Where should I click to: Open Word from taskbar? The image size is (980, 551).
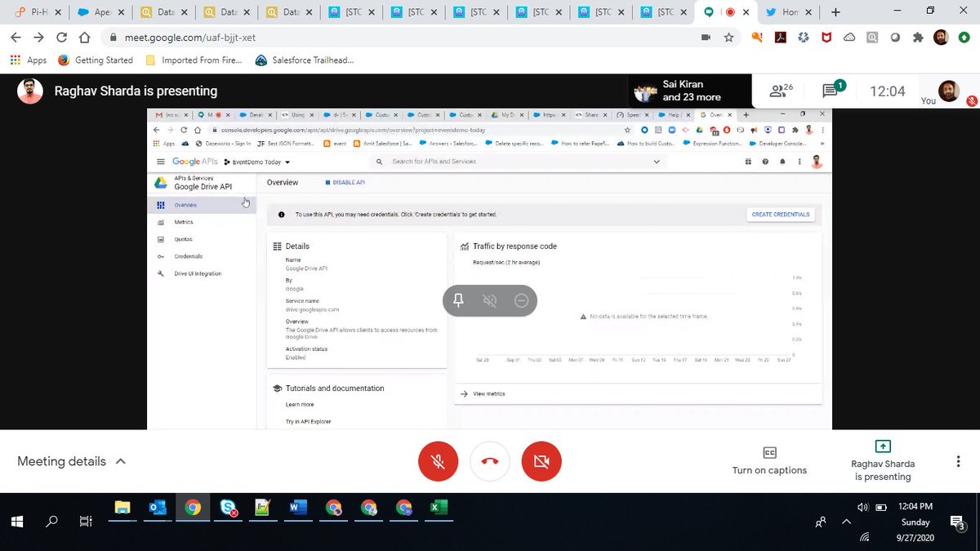[298, 509]
